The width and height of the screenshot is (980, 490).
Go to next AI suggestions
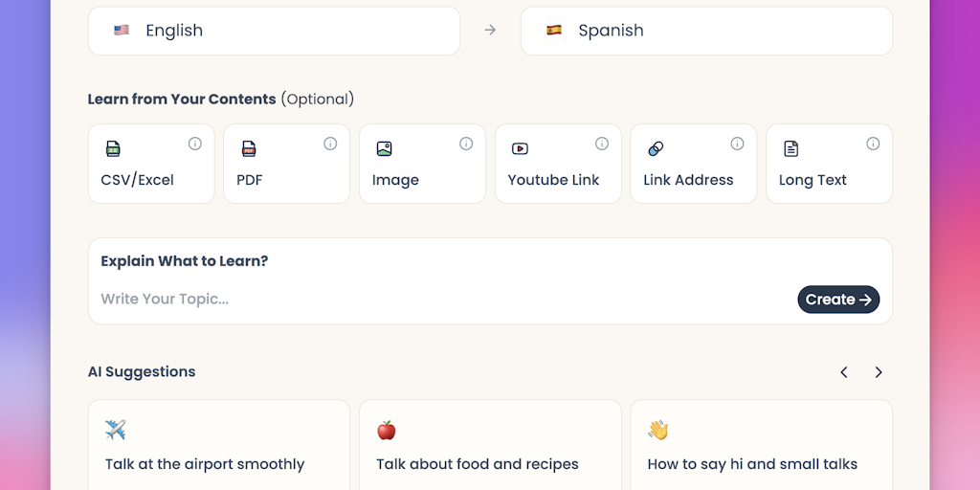[879, 372]
